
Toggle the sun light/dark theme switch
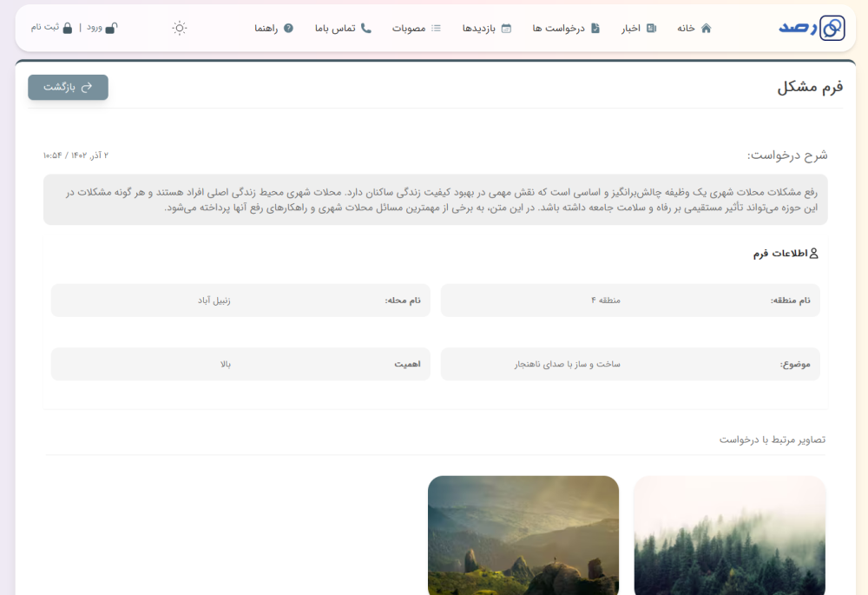point(180,28)
